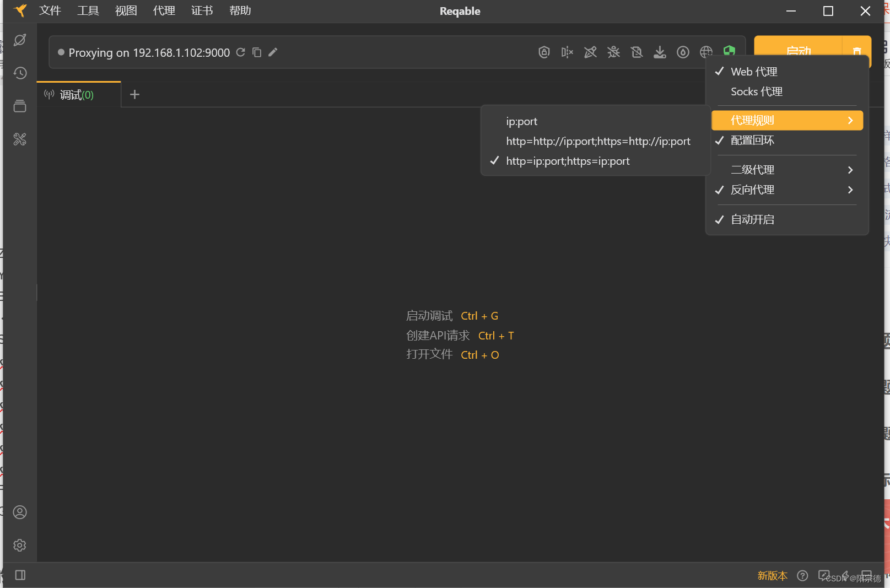Toggle the sidebar panel icon at bottom left
890x588 pixels.
[x=20, y=575]
